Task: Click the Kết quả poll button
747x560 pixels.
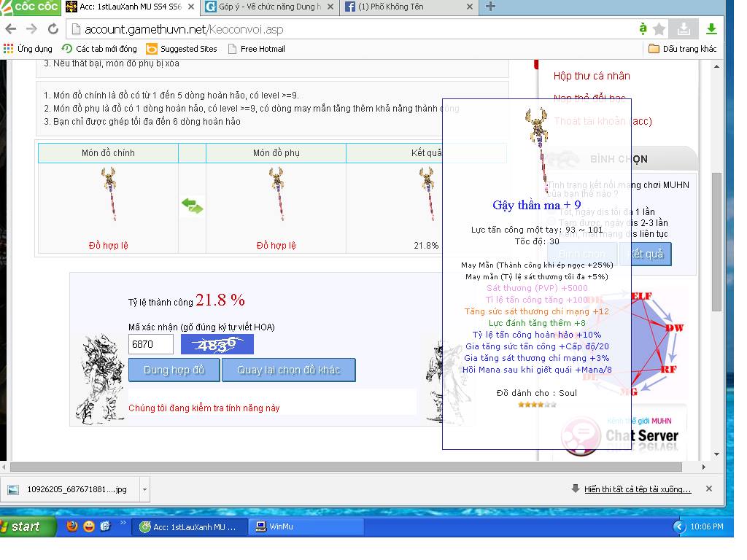Action: pyautogui.click(x=646, y=254)
